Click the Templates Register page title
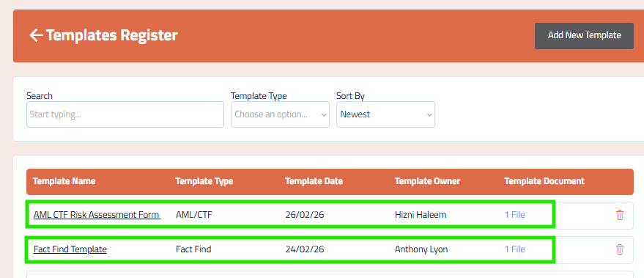644x278 pixels. click(x=111, y=35)
